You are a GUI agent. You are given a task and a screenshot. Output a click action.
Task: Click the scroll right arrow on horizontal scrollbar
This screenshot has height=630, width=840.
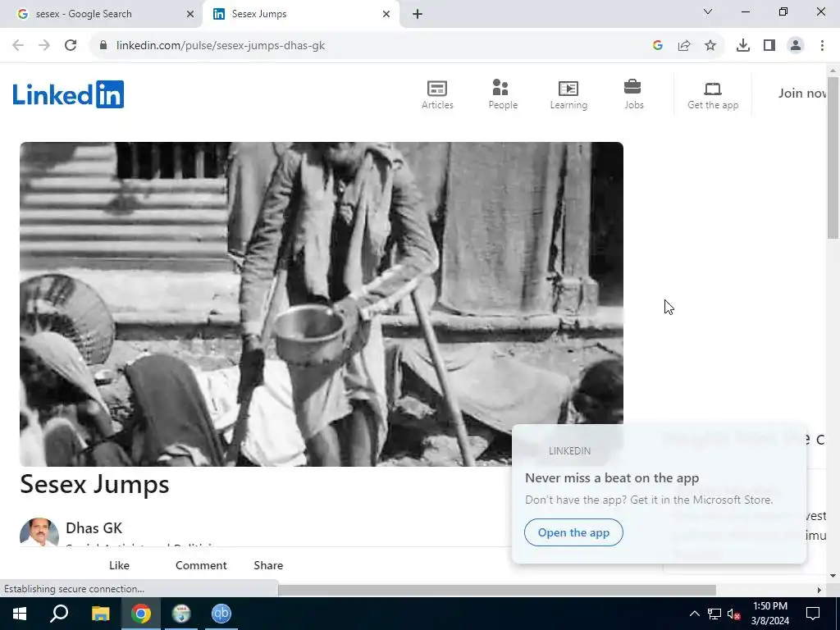(819, 590)
